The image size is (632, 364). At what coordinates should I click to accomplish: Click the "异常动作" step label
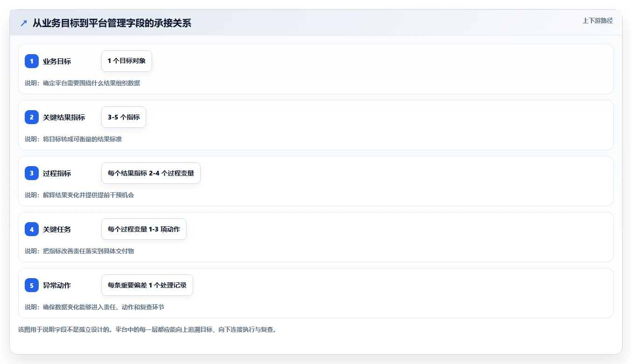click(57, 285)
